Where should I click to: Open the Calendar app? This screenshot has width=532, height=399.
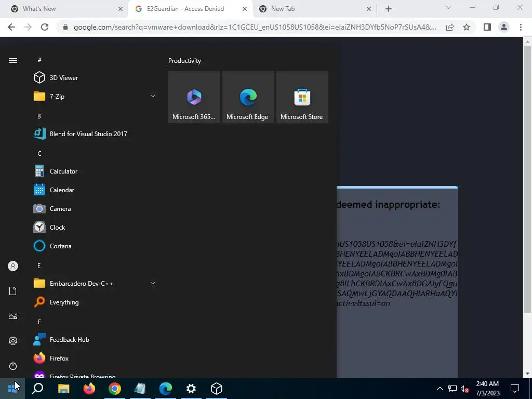(95, 190)
